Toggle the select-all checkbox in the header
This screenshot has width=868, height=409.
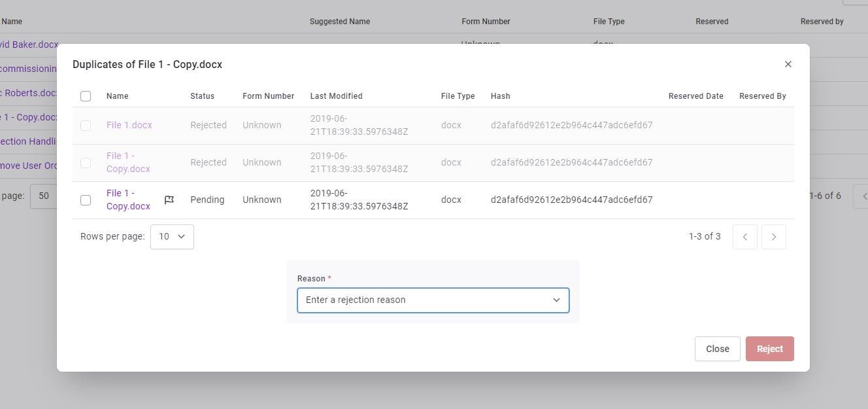pyautogui.click(x=86, y=96)
